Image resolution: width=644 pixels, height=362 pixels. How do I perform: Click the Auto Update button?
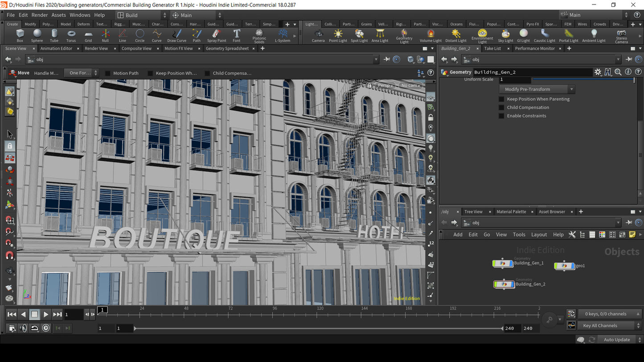coord(616,340)
